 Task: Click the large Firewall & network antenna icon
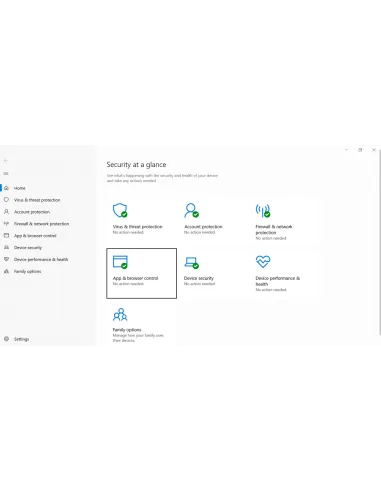tap(263, 210)
